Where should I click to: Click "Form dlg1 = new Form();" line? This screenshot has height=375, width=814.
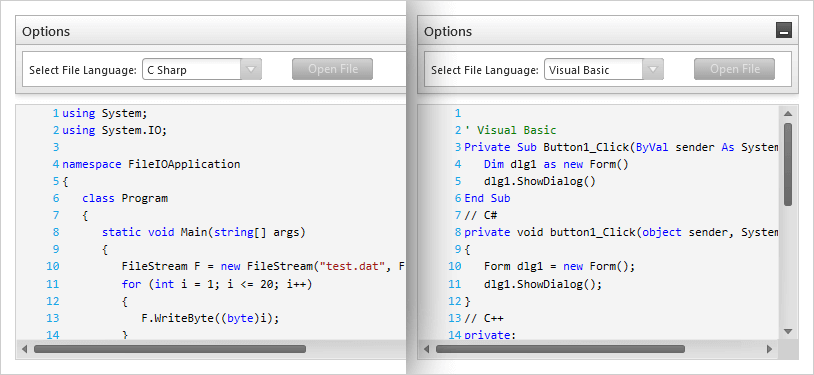[x=560, y=266]
